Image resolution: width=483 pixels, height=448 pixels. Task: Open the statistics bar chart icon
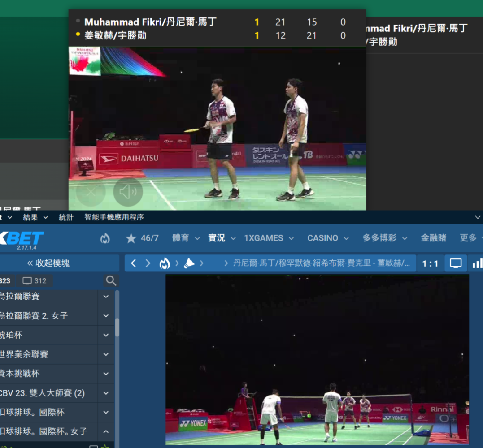(x=477, y=263)
